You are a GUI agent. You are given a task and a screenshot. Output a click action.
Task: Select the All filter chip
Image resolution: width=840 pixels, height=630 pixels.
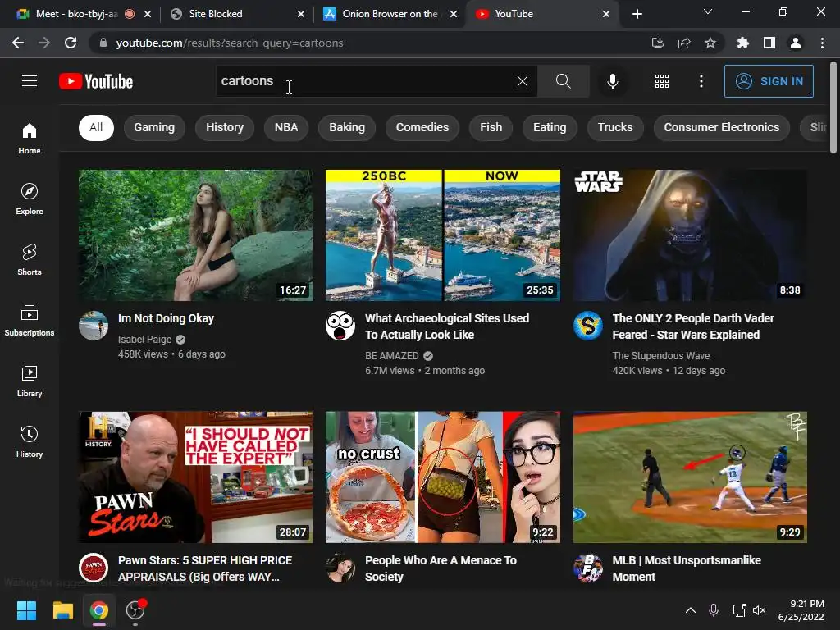(96, 127)
